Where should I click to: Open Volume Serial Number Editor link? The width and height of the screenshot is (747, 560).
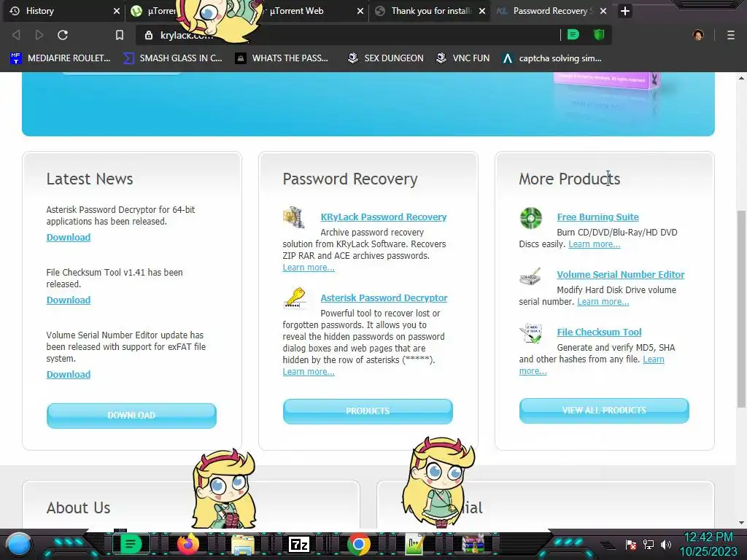point(621,275)
